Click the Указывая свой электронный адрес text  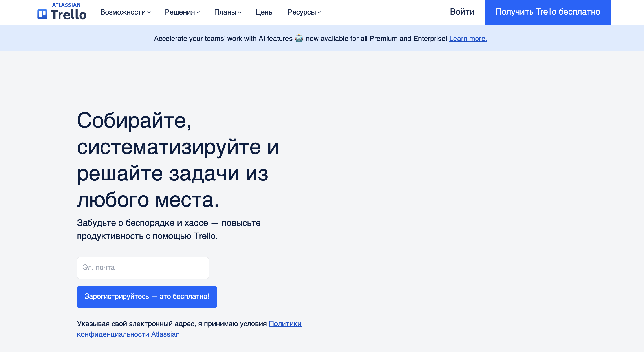point(172,323)
